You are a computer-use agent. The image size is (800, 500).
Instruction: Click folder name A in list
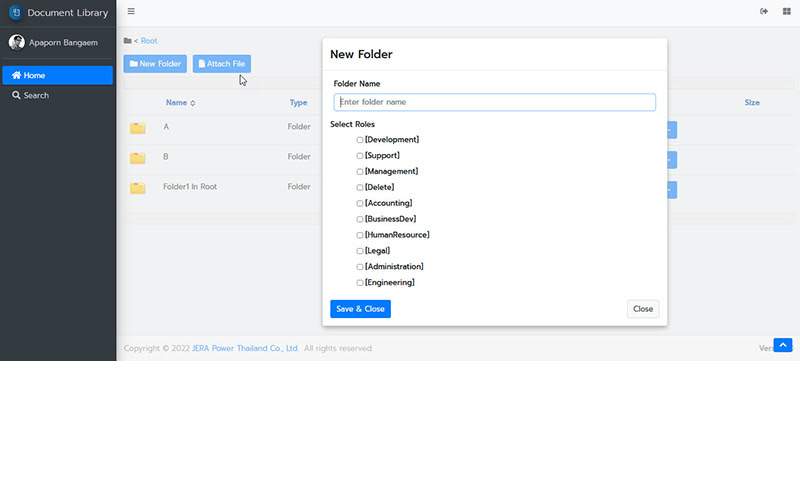click(x=166, y=127)
